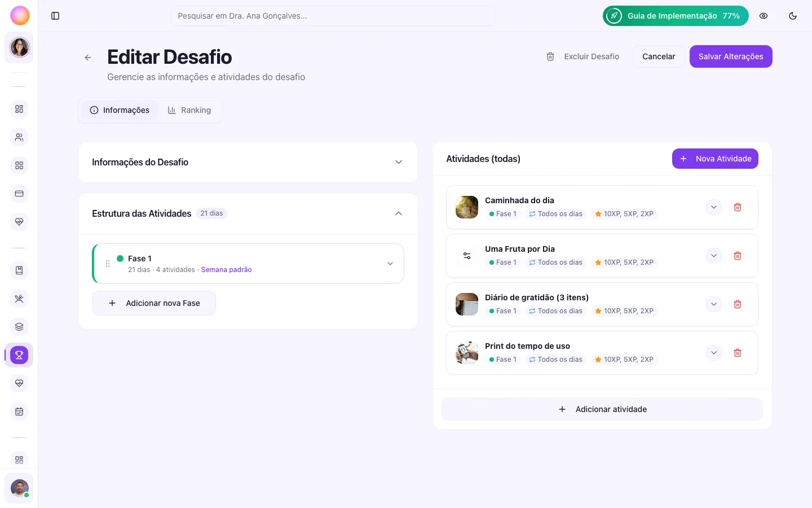The image size is (812, 508).
Task: Click Excluir Desafio
Action: (583, 56)
